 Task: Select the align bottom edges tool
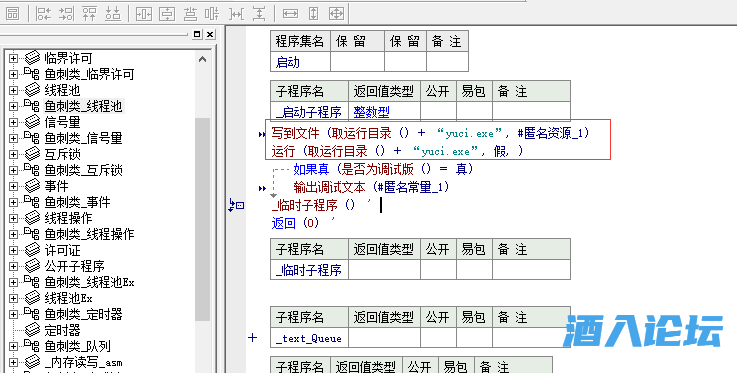point(113,13)
